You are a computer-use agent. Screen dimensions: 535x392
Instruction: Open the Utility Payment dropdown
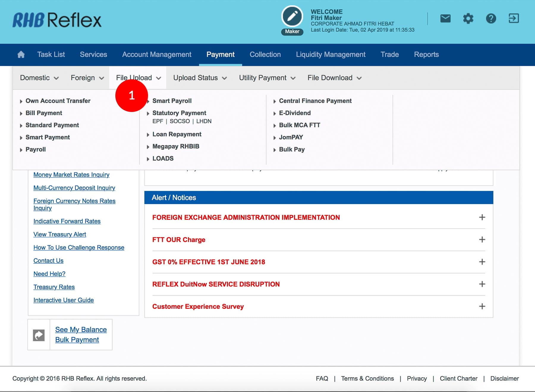(267, 78)
